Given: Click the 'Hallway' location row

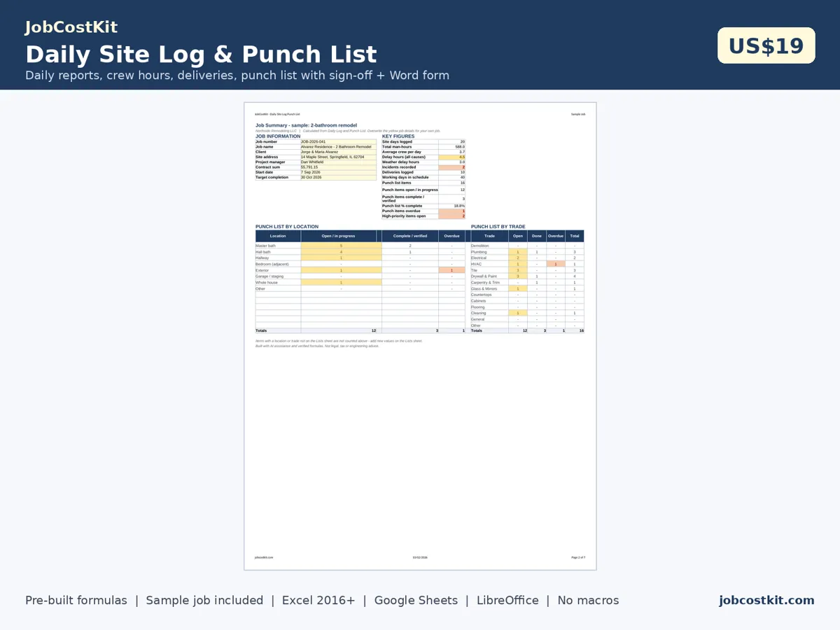Looking at the screenshot, I should pos(360,258).
